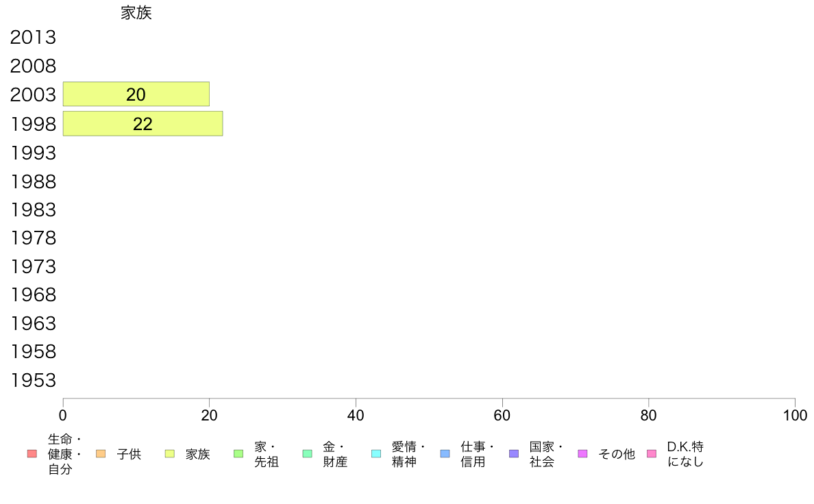The width and height of the screenshot is (814, 504).
Task: Click the 100 tick on the x-axis
Action: tap(794, 415)
